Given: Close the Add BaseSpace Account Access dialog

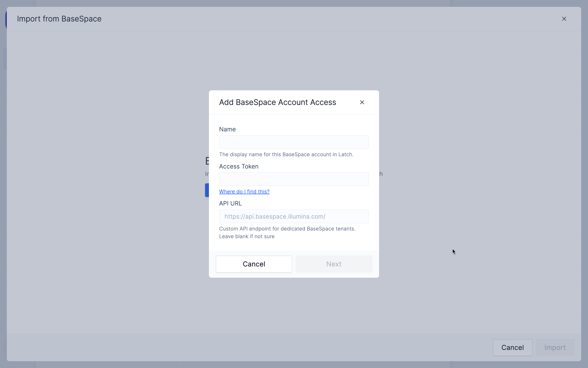Looking at the screenshot, I should point(362,102).
